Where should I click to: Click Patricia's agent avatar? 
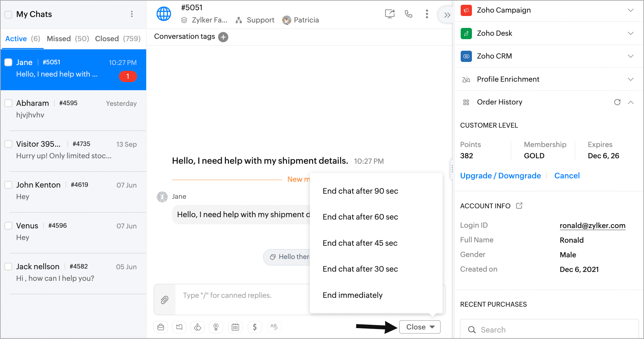[x=287, y=20]
